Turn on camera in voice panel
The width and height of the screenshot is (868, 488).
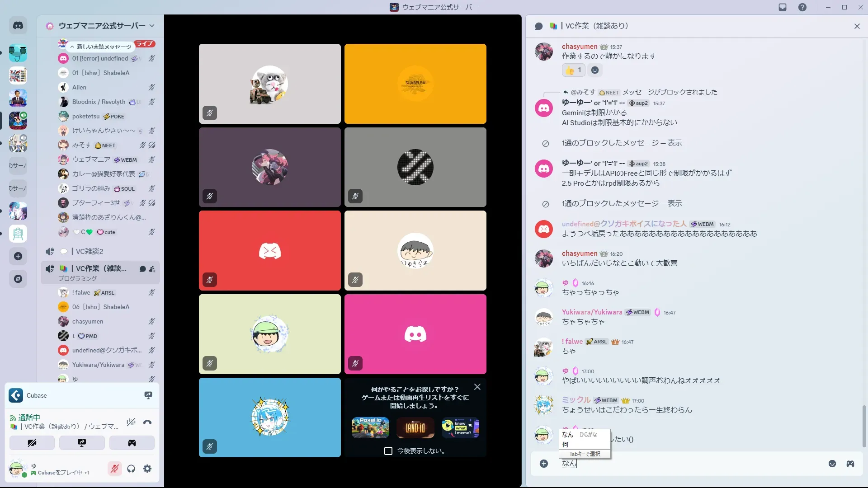32,443
